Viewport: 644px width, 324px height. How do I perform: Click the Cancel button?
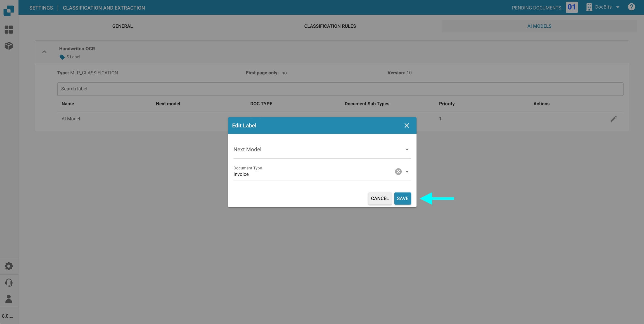pyautogui.click(x=380, y=198)
